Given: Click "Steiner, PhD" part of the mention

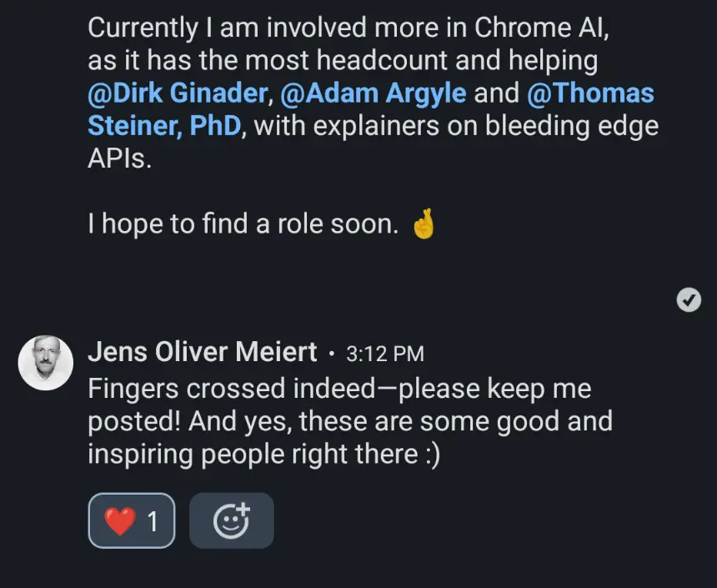Looking at the screenshot, I should click(x=164, y=126).
